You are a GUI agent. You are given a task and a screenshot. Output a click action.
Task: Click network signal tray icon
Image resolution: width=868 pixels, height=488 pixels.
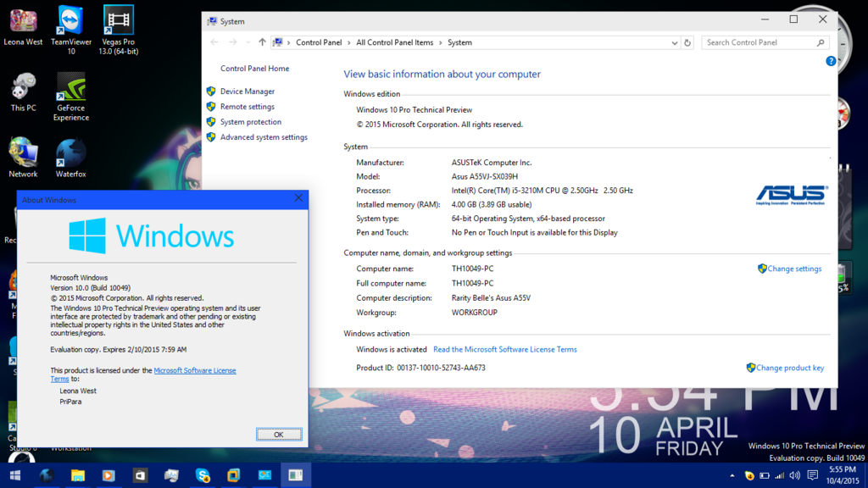(780, 475)
